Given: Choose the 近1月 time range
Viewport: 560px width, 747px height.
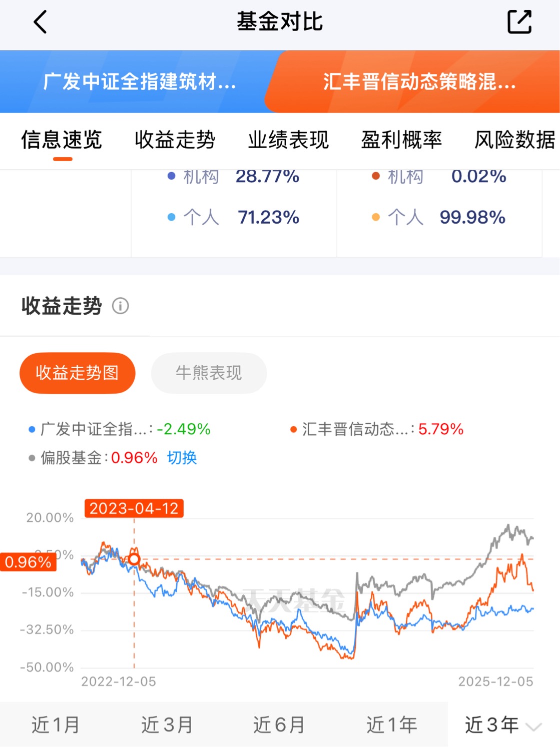Looking at the screenshot, I should [56, 724].
